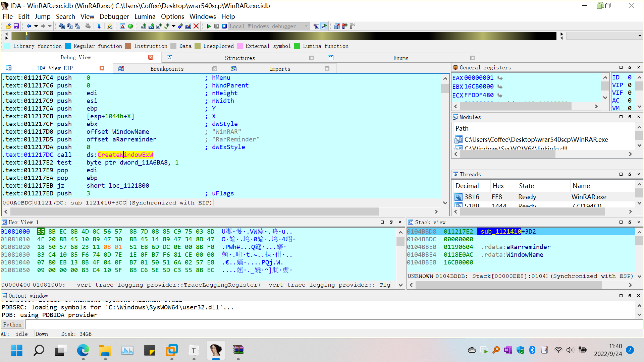This screenshot has width=644, height=362.
Task: Click offset WindowName operand
Action: coord(118,131)
